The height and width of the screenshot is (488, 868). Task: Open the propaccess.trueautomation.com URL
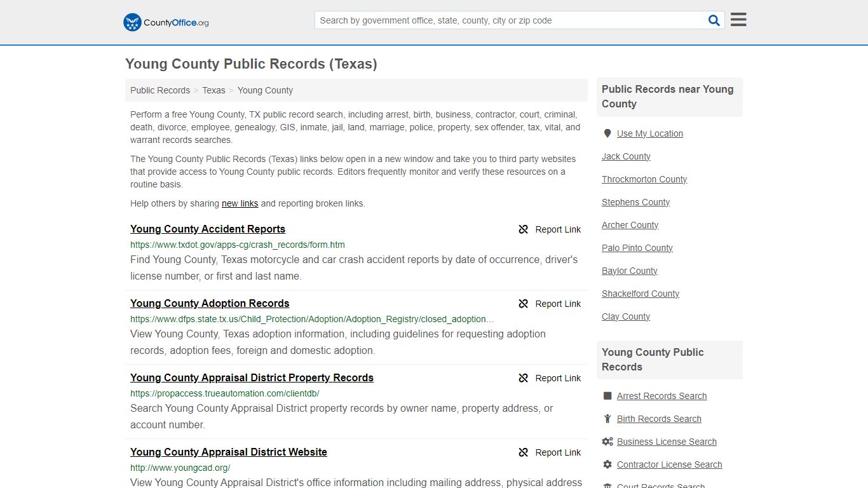coord(225,393)
